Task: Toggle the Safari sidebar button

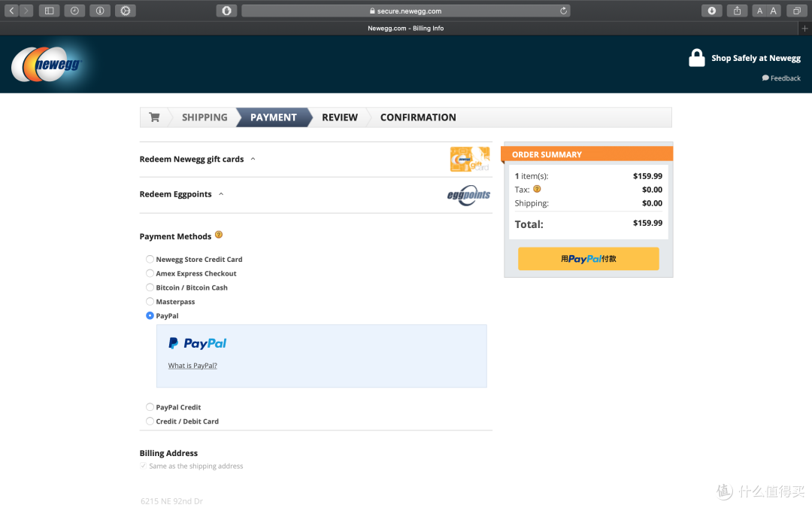Action: [x=49, y=11]
